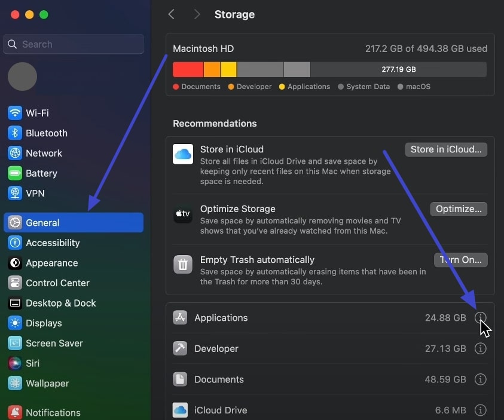Click the trash can icon for Empty Trash
Viewport: 504px width, 420px height.
pyautogui.click(x=183, y=264)
